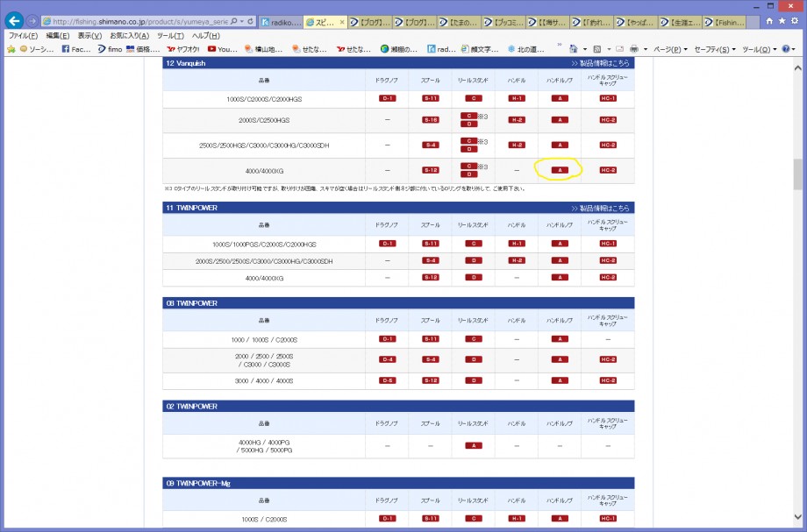Click the blue Help question mark icon
This screenshot has height=532, width=807.
tap(786, 49)
